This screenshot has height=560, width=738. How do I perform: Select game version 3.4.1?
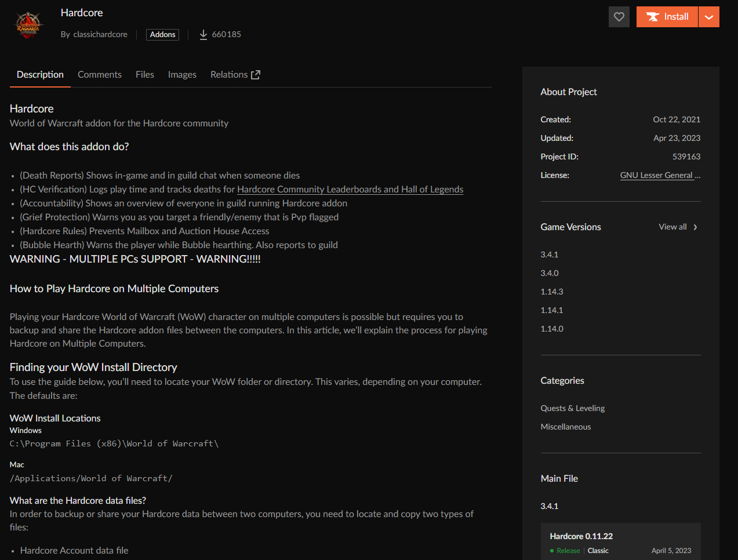550,254
